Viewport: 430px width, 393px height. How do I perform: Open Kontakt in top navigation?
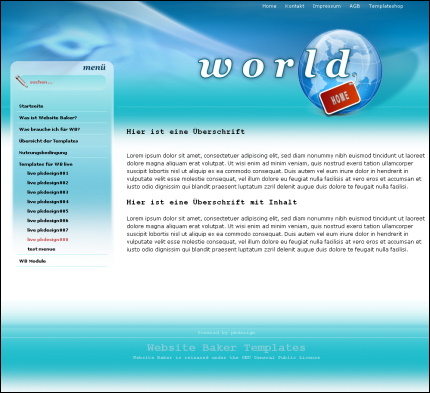[x=294, y=6]
